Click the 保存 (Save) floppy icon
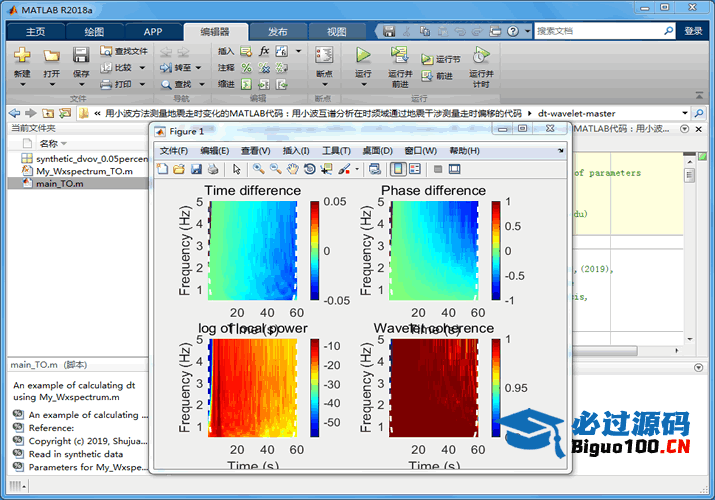715x500 pixels. [81, 55]
